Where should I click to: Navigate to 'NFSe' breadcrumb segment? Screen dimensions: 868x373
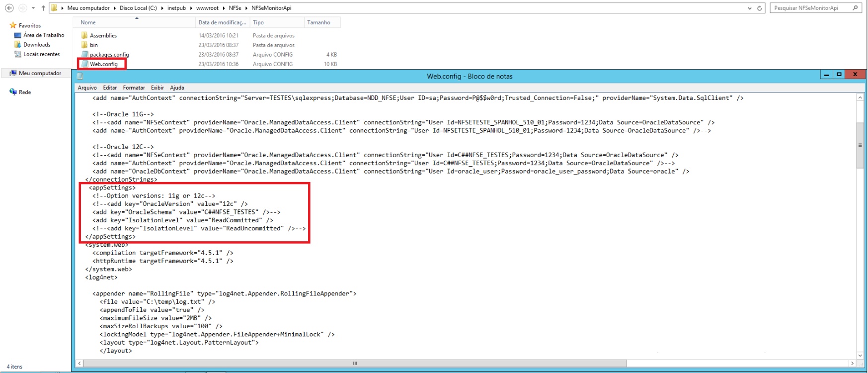(x=235, y=8)
